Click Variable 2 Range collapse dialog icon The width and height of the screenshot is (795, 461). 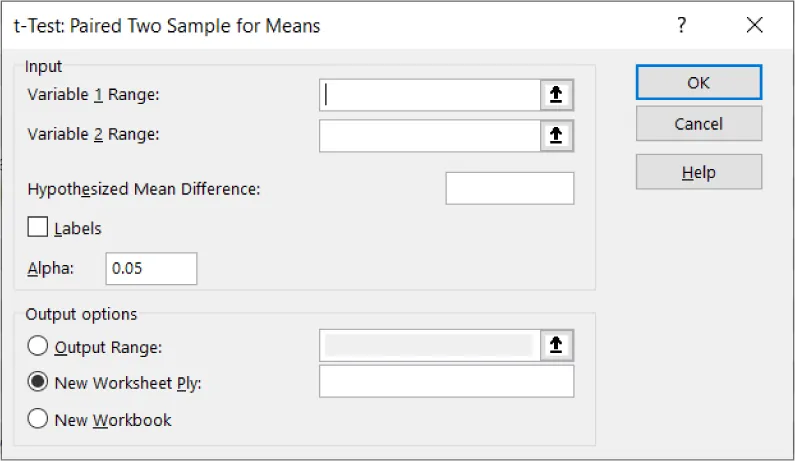tap(557, 135)
